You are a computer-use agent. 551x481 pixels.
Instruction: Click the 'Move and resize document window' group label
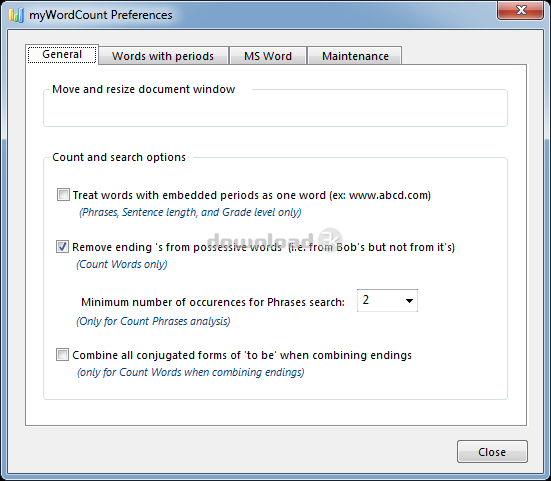point(143,89)
